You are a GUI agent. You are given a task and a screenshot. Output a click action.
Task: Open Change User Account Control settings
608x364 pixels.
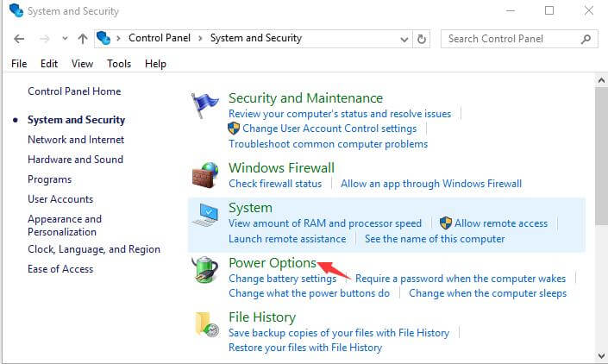coord(329,129)
